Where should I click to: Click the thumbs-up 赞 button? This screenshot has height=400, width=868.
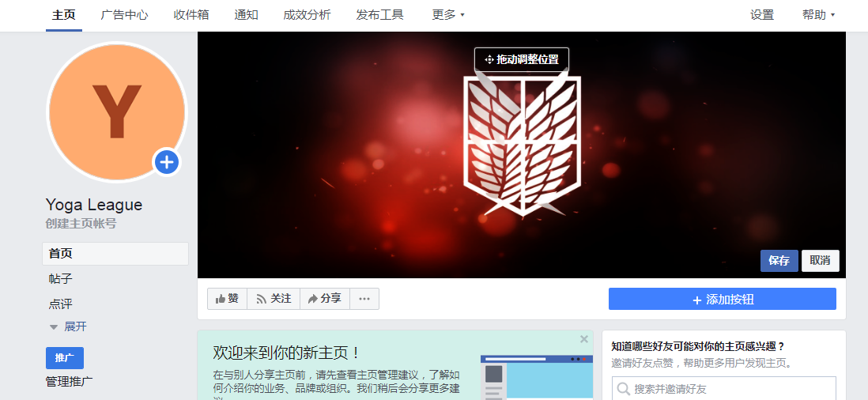pyautogui.click(x=227, y=299)
